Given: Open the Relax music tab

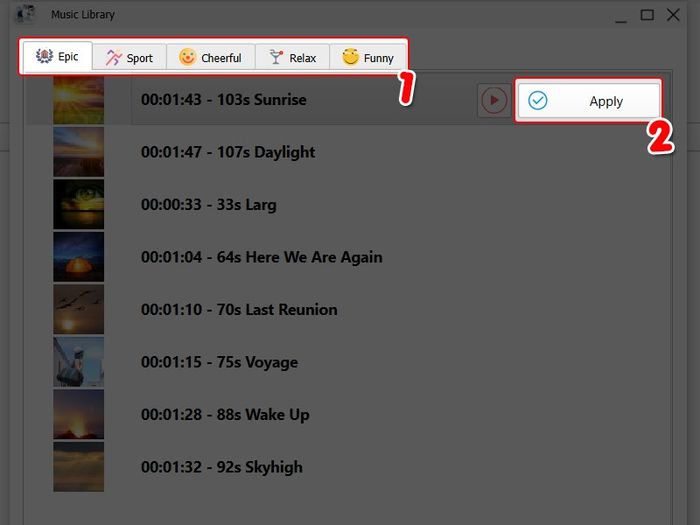Looking at the screenshot, I should pos(292,58).
